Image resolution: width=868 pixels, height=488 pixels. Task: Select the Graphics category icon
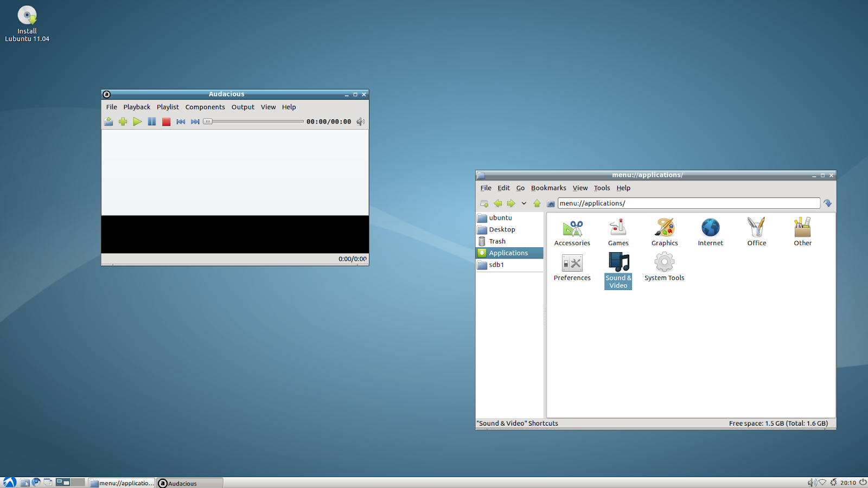point(665,232)
